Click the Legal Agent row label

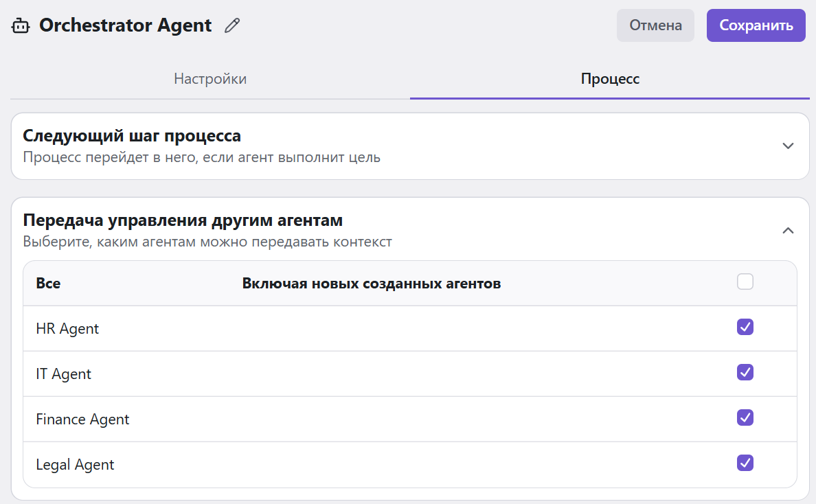(x=75, y=465)
